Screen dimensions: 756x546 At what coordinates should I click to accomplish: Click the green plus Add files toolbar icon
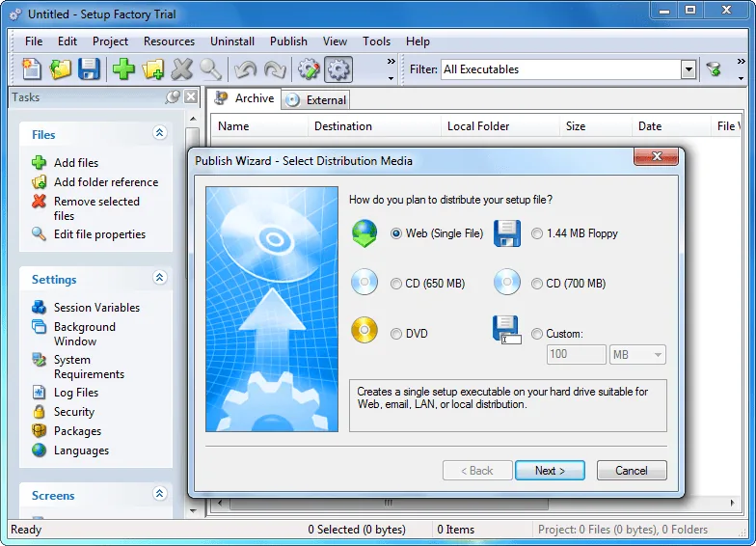123,69
